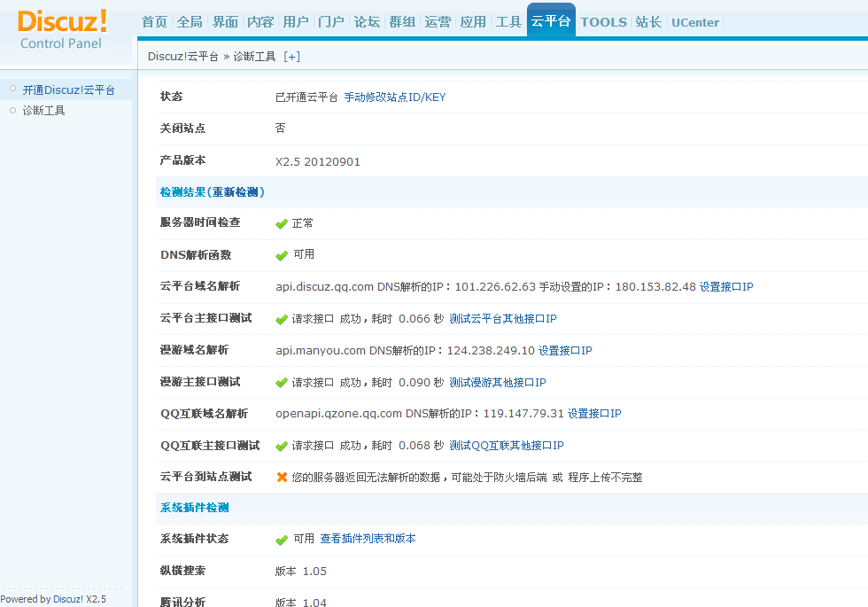Click the Discuz!云平台 breadcrumb text
868x607 pixels.
coord(183,57)
